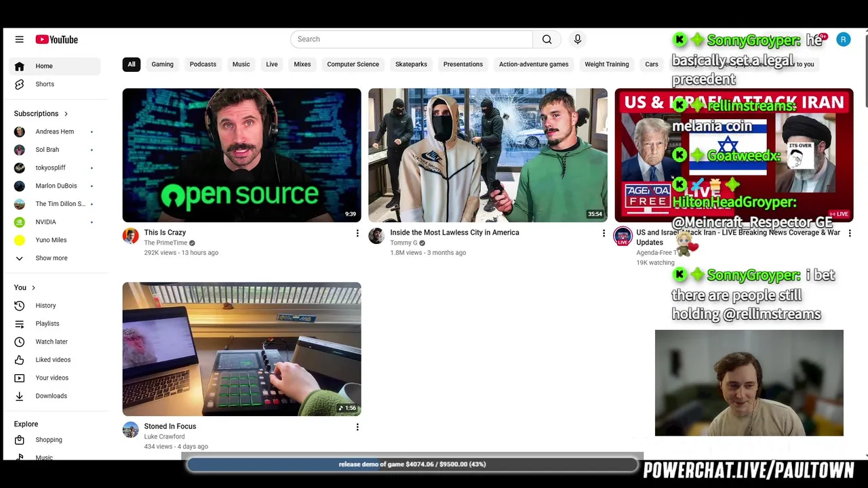This screenshot has width=868, height=488.
Task: Start voice search with microphone
Action: [x=578, y=39]
